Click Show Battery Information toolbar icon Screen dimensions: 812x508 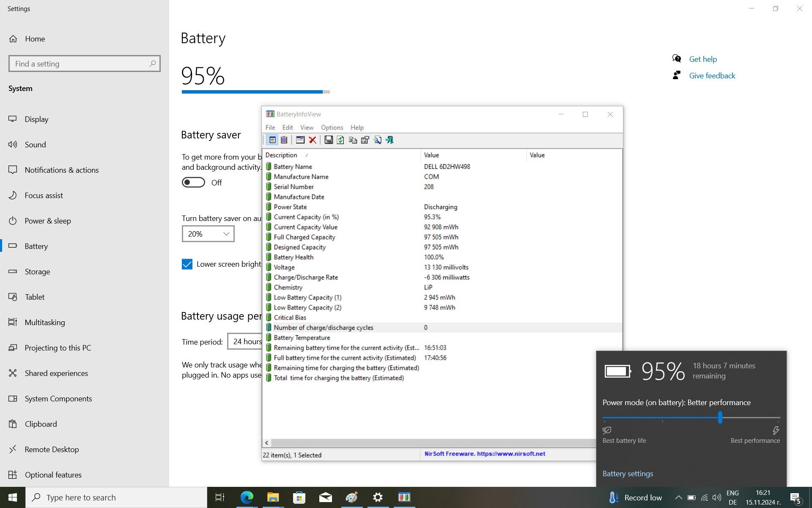coord(272,140)
